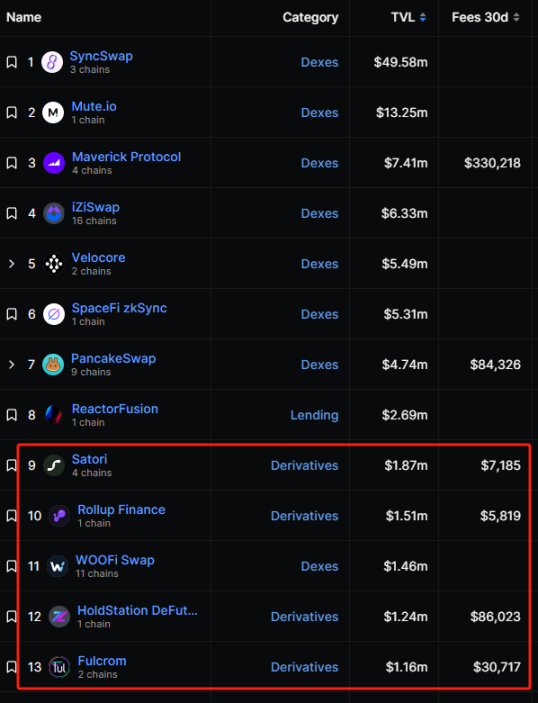Click the Velocore logo icon
This screenshot has height=703, width=538.
tap(54, 264)
